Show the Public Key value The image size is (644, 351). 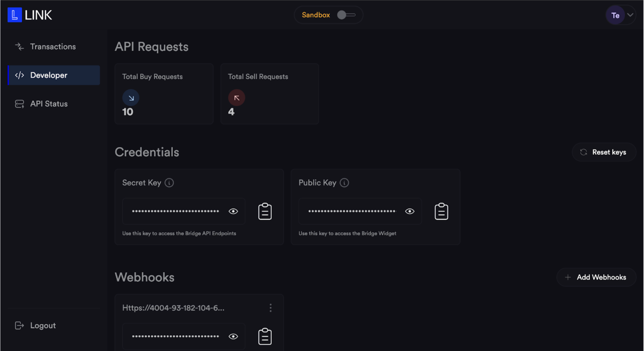point(410,211)
